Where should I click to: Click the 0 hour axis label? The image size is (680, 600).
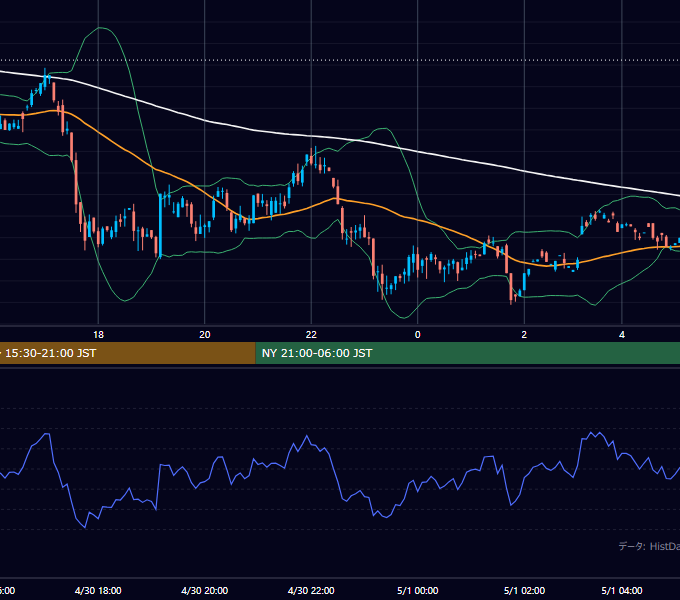point(418,335)
